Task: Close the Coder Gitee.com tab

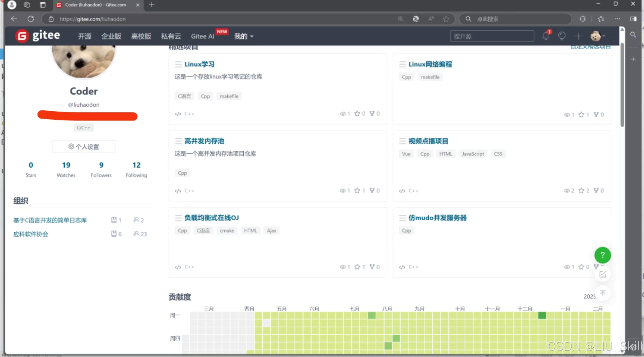Action: tap(138, 5)
